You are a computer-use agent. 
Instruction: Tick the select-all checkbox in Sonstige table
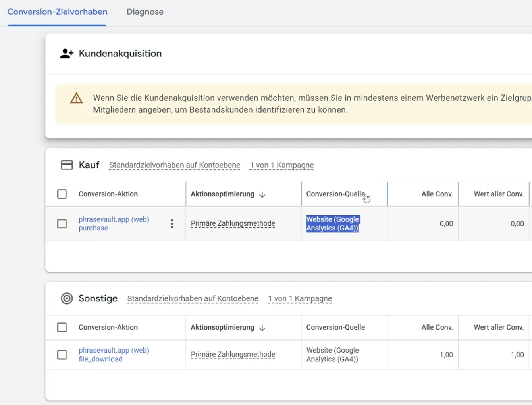point(62,327)
